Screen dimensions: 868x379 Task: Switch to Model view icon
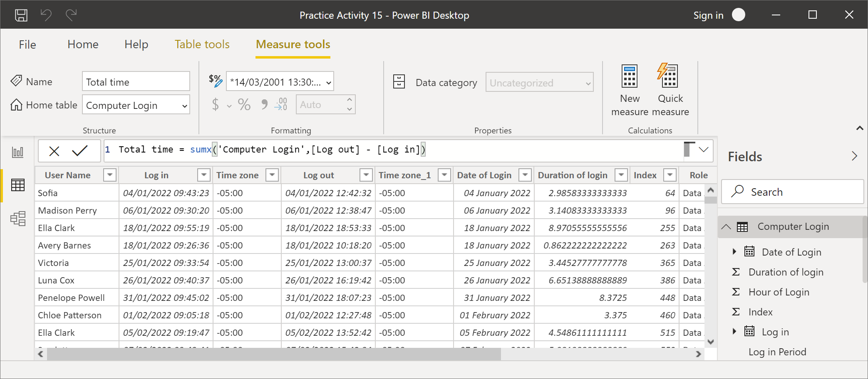(18, 218)
